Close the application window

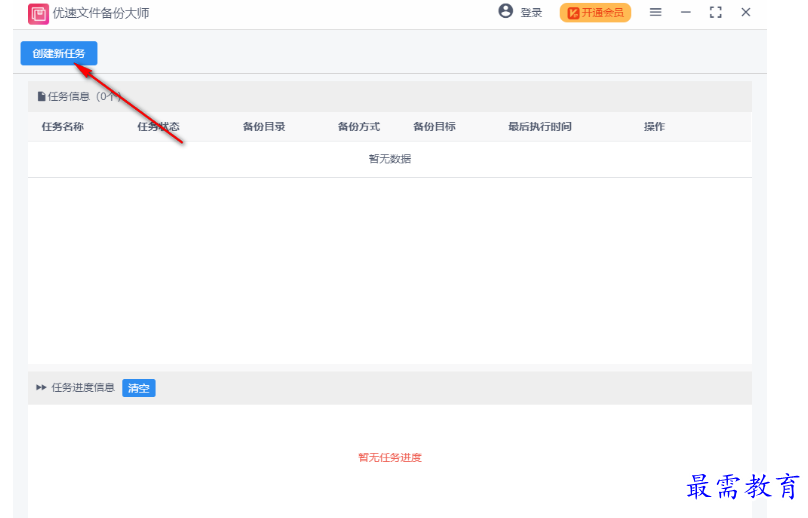click(746, 12)
